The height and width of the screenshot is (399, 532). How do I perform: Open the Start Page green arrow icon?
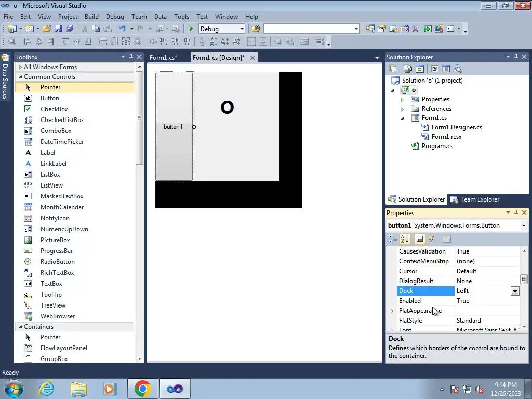(x=428, y=29)
